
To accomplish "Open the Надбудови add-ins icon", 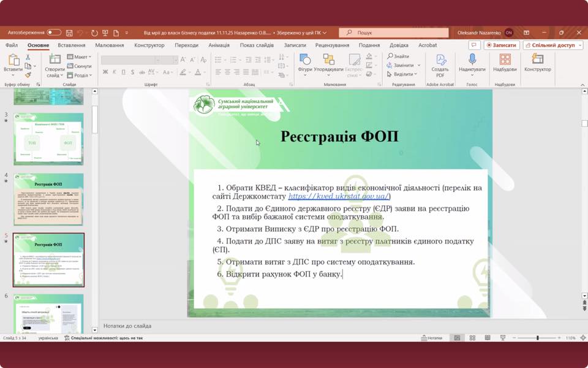I will pyautogui.click(x=505, y=63).
